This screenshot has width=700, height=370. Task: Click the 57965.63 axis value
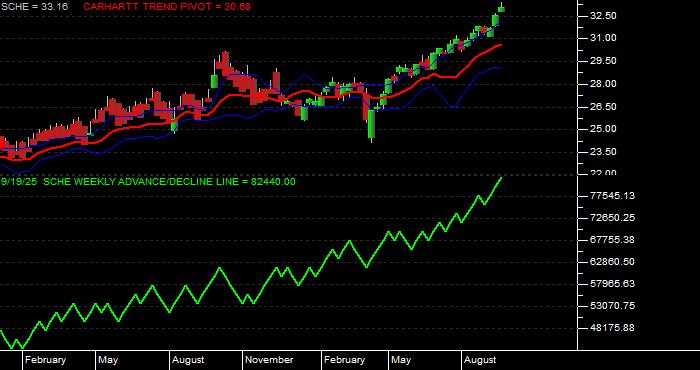(x=612, y=284)
